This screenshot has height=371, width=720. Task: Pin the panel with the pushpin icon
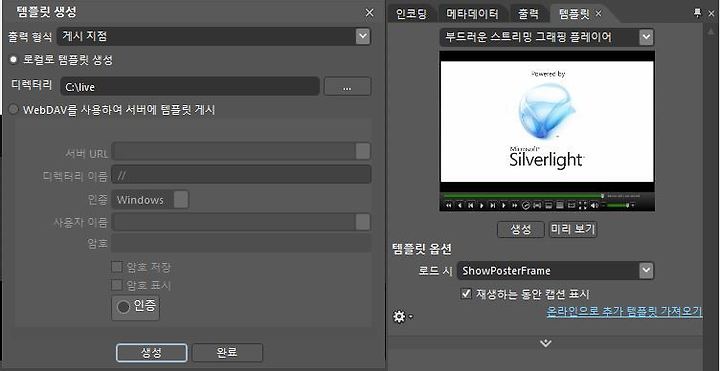tap(698, 13)
